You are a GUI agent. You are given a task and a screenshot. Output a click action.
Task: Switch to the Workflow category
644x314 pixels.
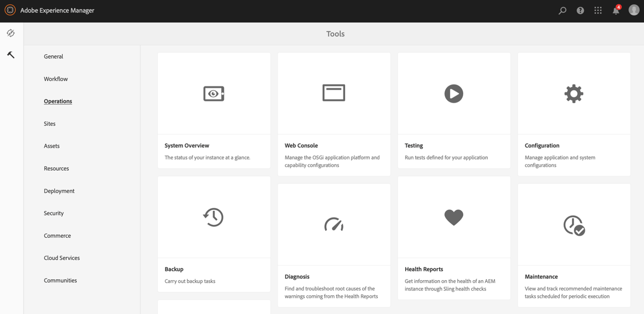point(55,78)
